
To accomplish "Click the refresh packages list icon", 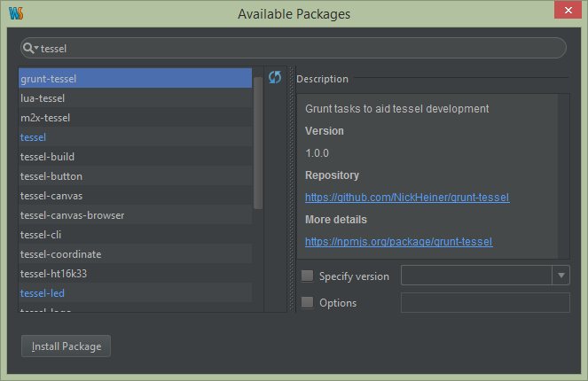I will point(275,78).
